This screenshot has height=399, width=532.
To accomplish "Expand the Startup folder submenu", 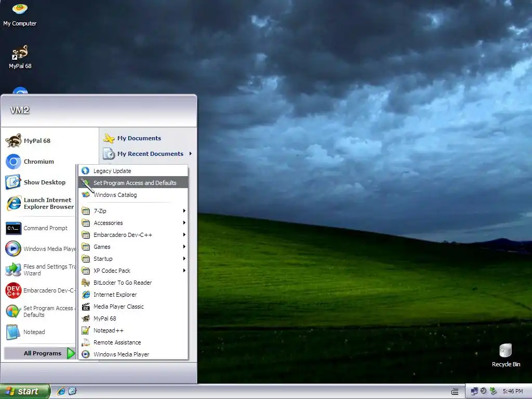I will coord(133,259).
